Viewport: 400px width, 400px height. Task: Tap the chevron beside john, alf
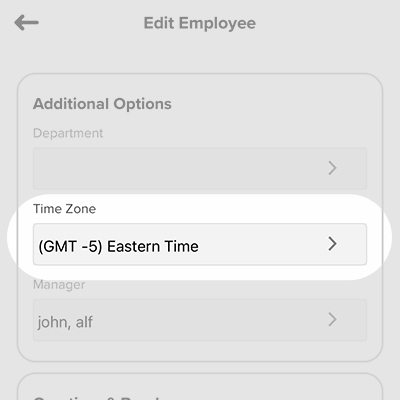click(x=332, y=320)
